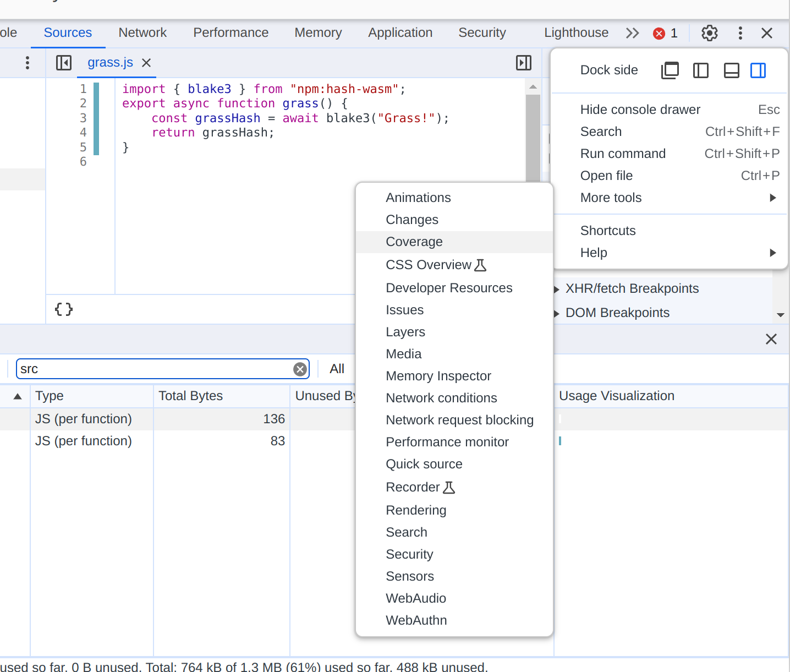The width and height of the screenshot is (790, 672).
Task: Open the WebAuthn tool
Action: click(454, 620)
